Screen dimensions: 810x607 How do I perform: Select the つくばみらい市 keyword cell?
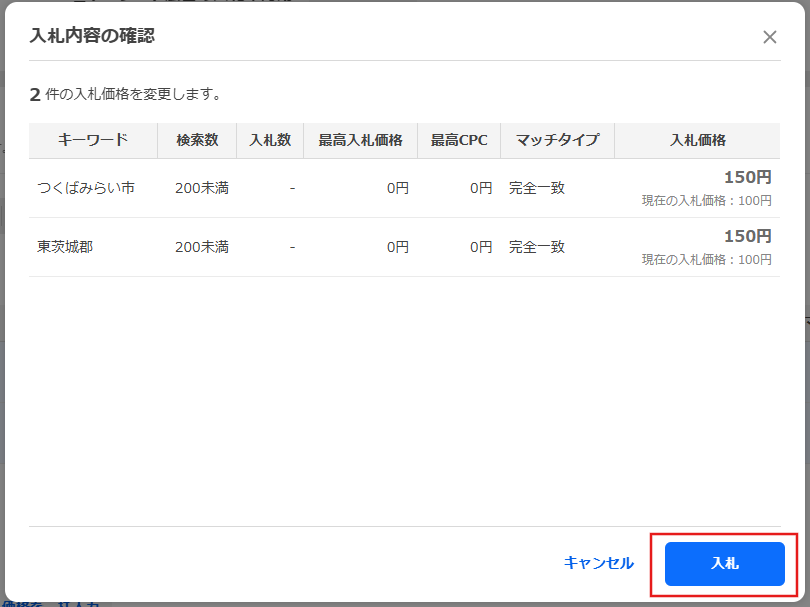tap(86, 188)
